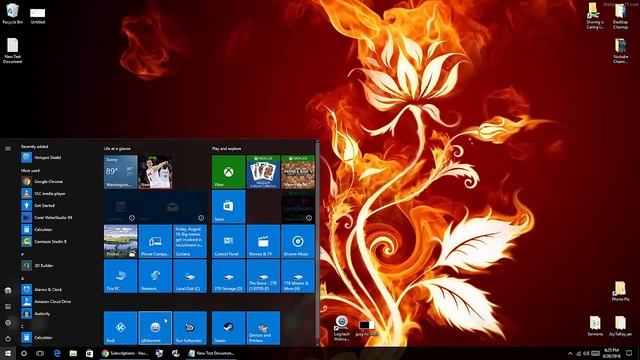640x360 pixels.
Task: Select Sermons folder on desktop
Action: click(x=595, y=326)
